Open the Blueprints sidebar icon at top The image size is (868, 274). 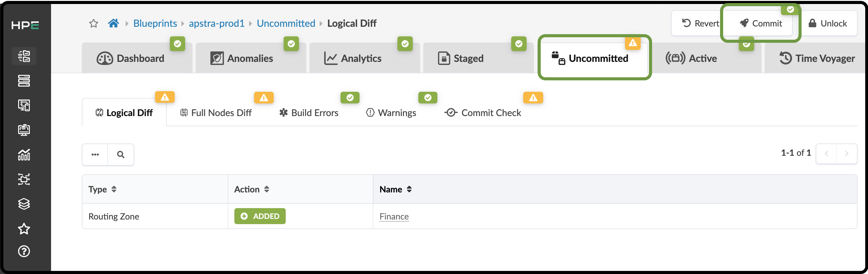pyautogui.click(x=24, y=56)
